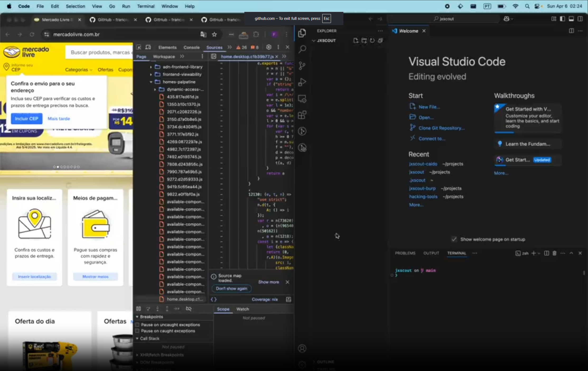Toggle Pause on caught exceptions checkbox

(137, 331)
